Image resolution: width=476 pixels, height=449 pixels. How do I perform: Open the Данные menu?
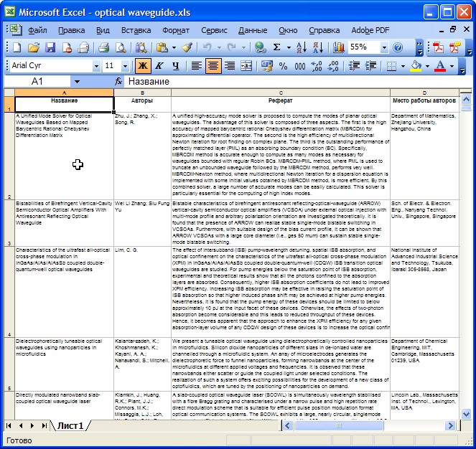(x=252, y=30)
